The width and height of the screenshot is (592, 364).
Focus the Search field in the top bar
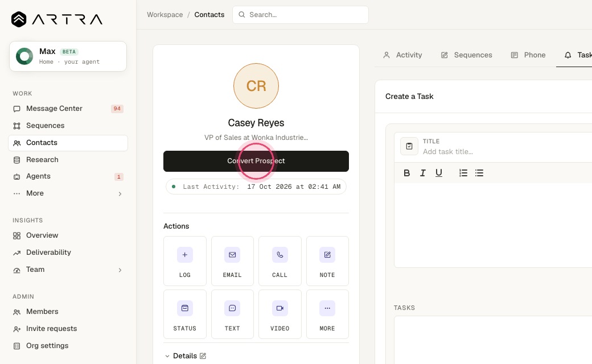tap(301, 15)
